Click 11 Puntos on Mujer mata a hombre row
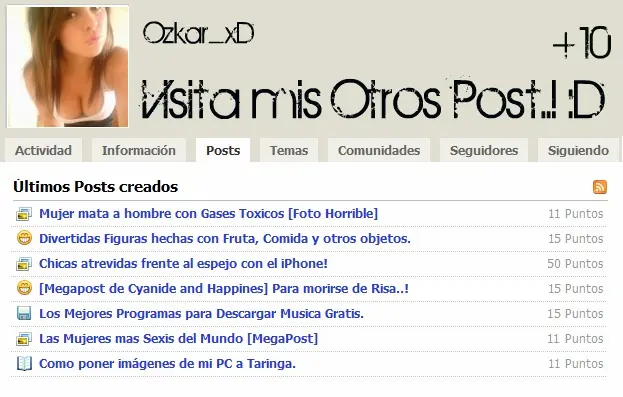 [x=576, y=214]
